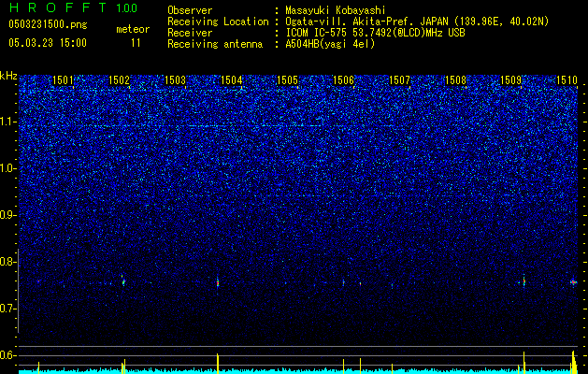
Task: Click the 1506 time marker
Action: [x=343, y=80]
